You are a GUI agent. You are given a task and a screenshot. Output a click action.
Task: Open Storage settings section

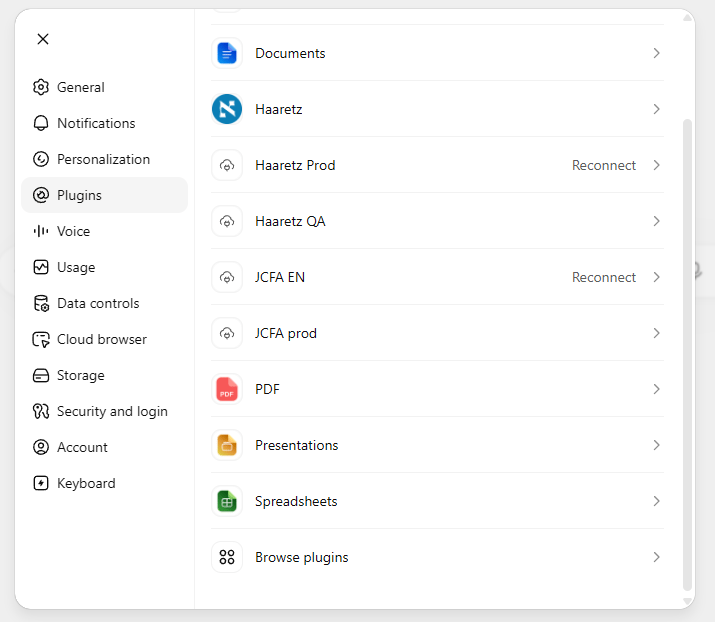tap(104, 375)
